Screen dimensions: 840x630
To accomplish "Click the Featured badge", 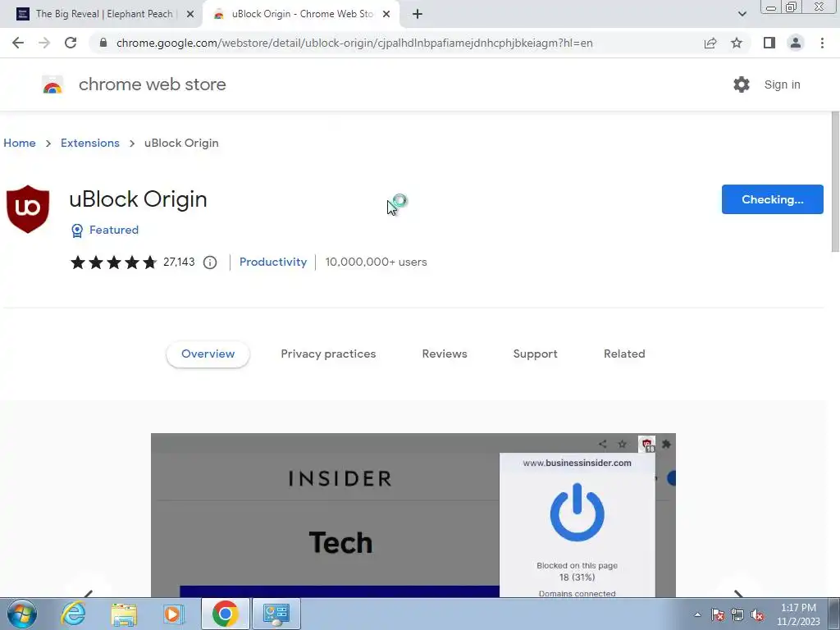I will pos(105,230).
